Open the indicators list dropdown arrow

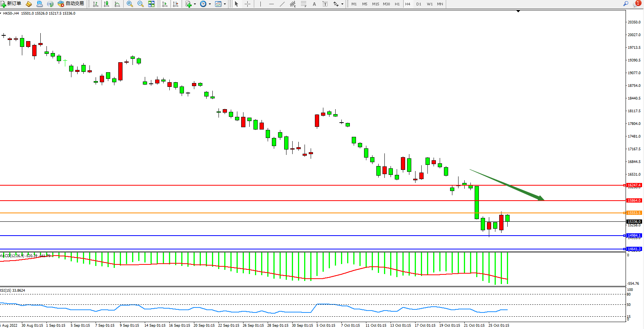pyautogui.click(x=195, y=4)
